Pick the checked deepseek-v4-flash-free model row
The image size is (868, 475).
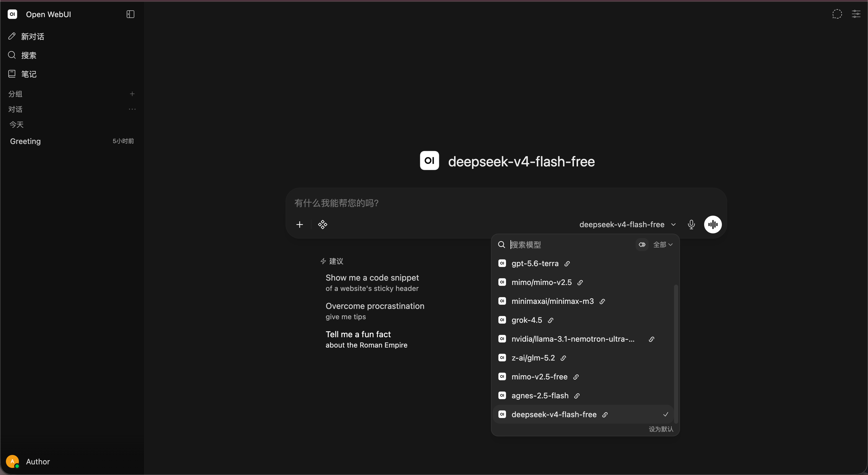point(583,415)
